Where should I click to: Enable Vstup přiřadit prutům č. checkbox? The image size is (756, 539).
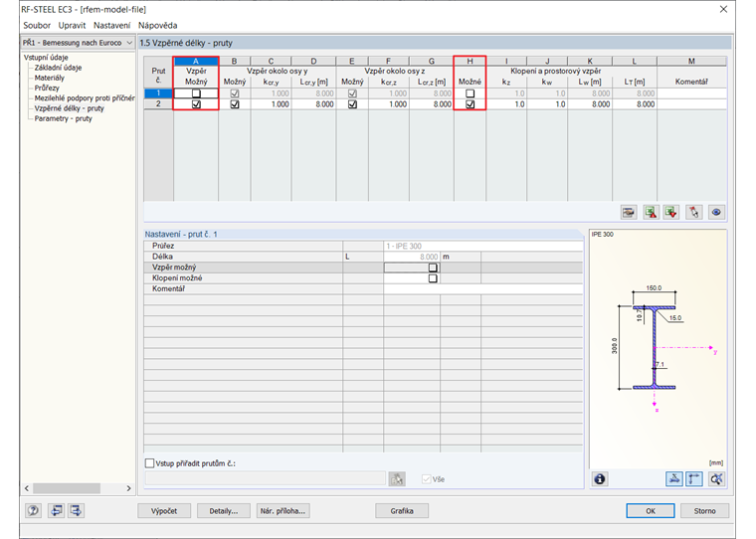tap(149, 463)
